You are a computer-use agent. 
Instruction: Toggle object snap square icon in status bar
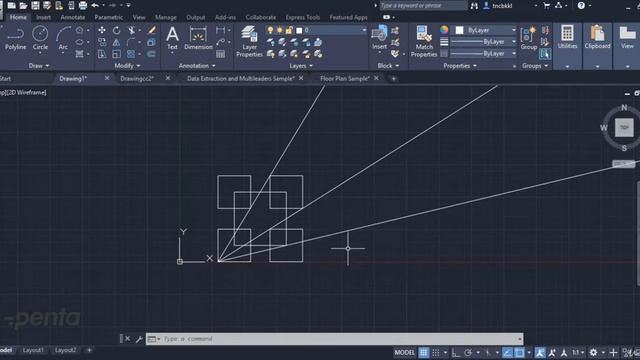tap(519, 352)
